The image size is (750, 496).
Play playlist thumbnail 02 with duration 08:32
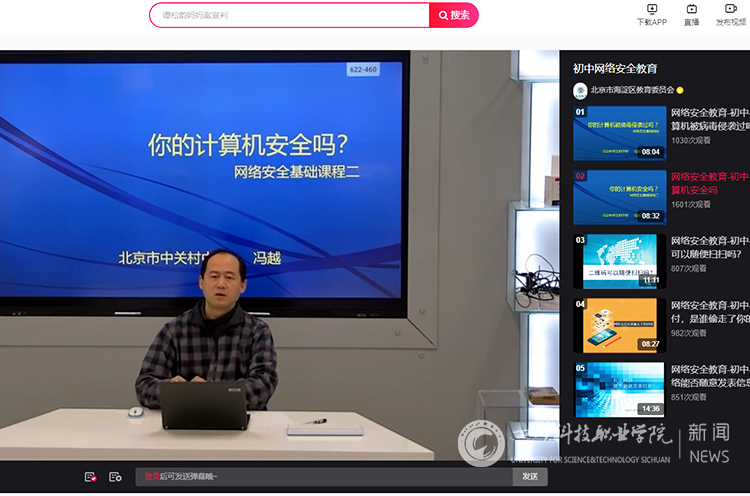point(619,197)
